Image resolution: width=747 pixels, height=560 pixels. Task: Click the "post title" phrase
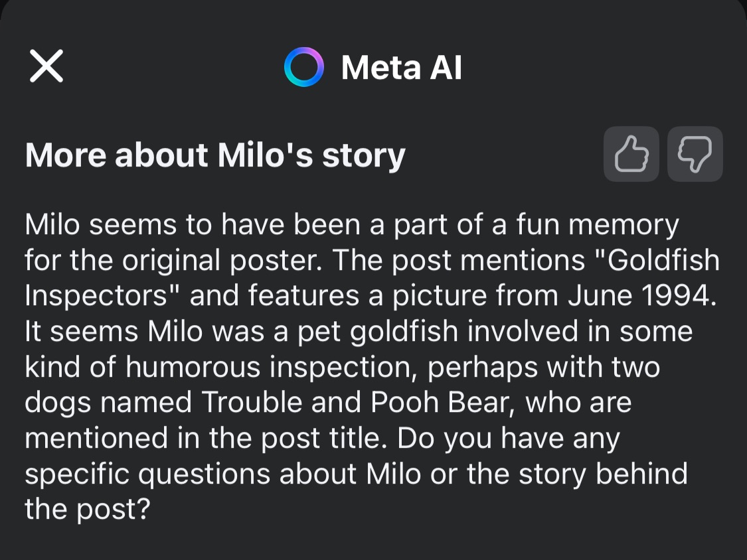pos(320,439)
